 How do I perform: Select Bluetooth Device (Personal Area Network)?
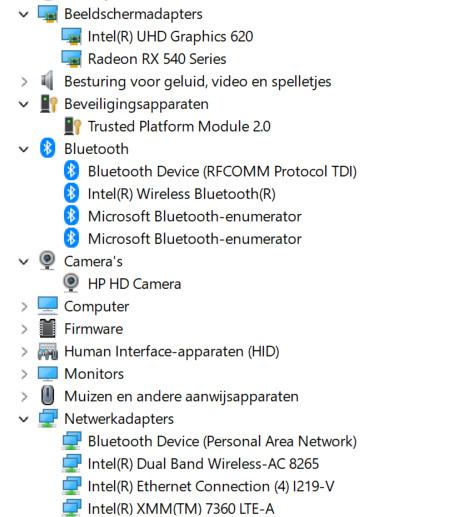tap(222, 441)
